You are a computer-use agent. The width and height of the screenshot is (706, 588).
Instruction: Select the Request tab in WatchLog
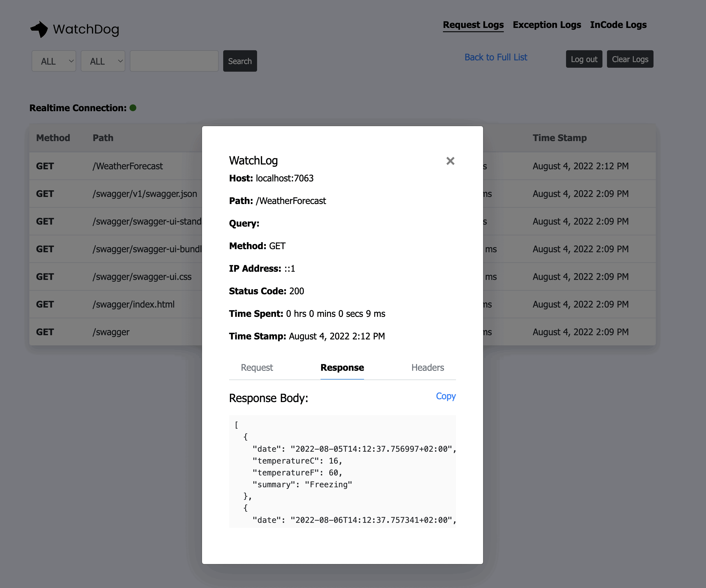[257, 367]
